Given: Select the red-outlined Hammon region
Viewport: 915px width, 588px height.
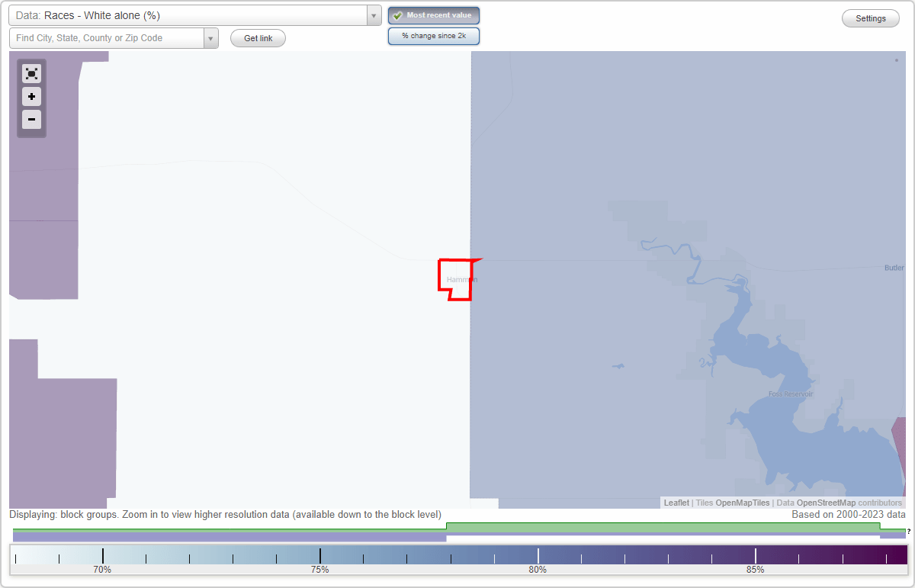Looking at the screenshot, I should pyautogui.click(x=456, y=278).
